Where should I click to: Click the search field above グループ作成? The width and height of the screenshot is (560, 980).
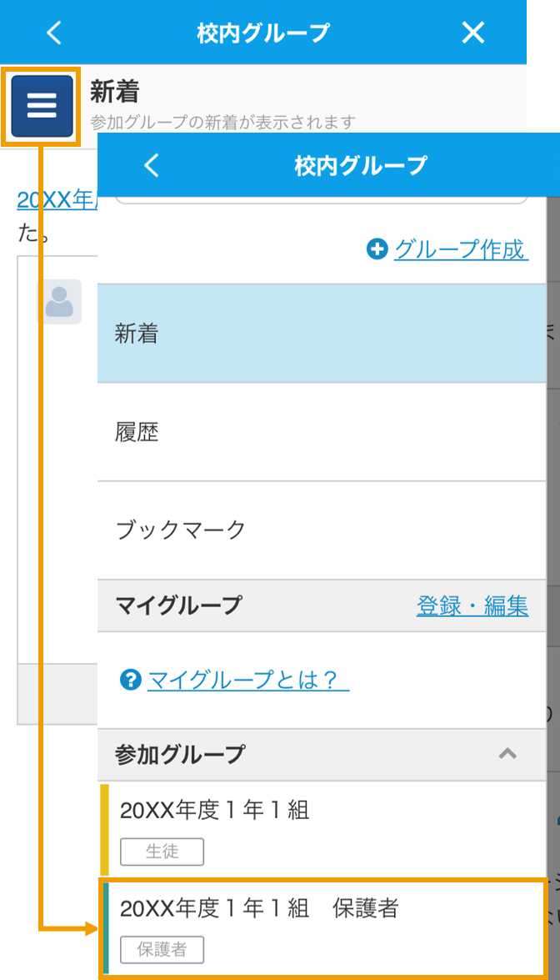point(322,200)
